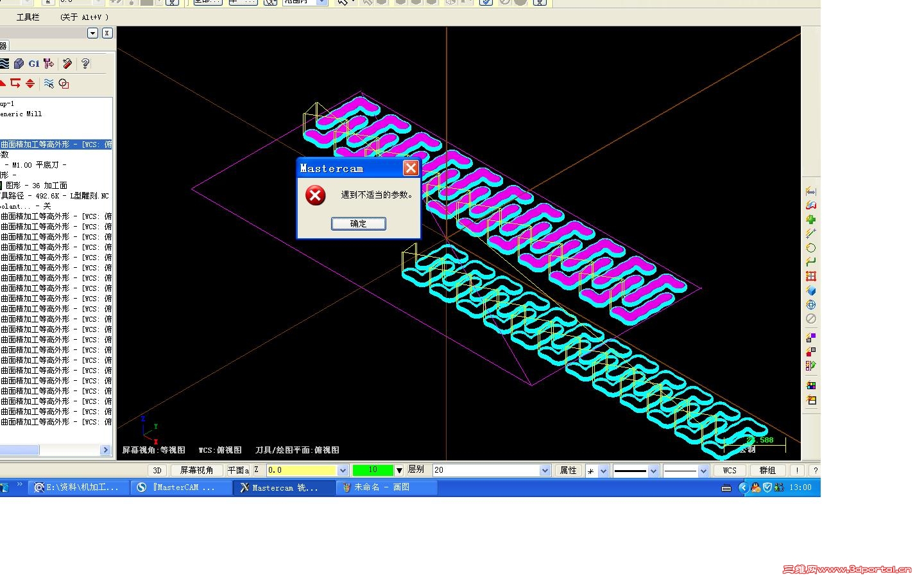Open the color swatch dropdown arrow
The width and height of the screenshot is (924, 578).
398,470
